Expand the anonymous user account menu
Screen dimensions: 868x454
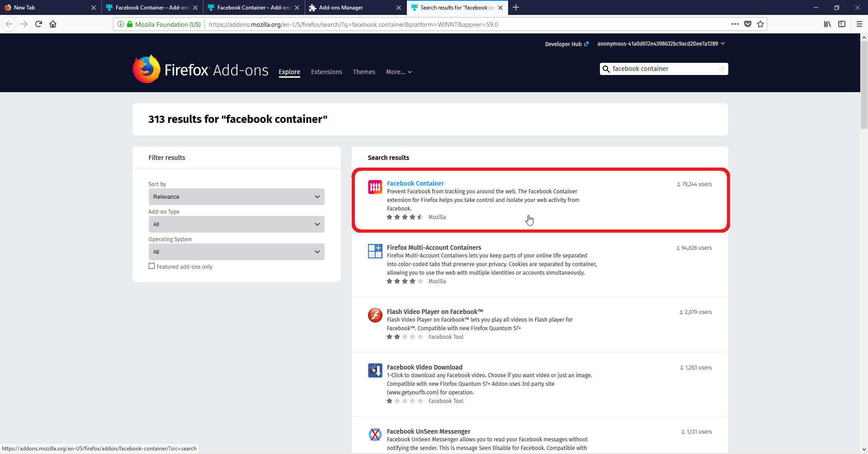point(661,44)
